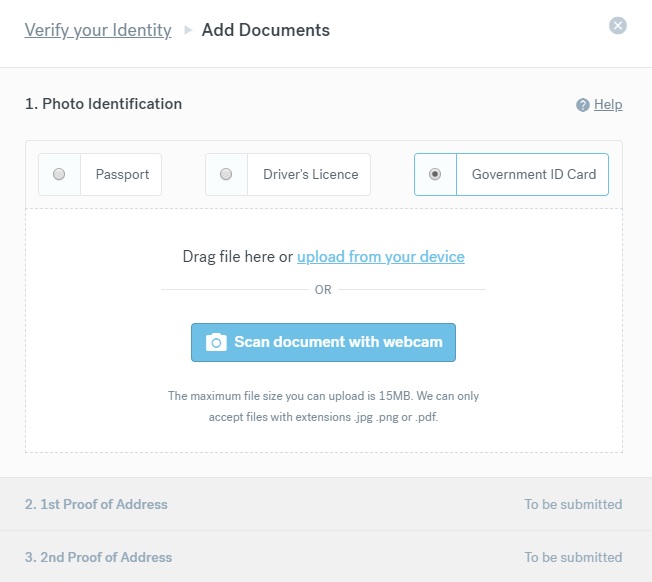Click the help question mark icon
Image resolution: width=652 pixels, height=582 pixels.
pyautogui.click(x=583, y=105)
